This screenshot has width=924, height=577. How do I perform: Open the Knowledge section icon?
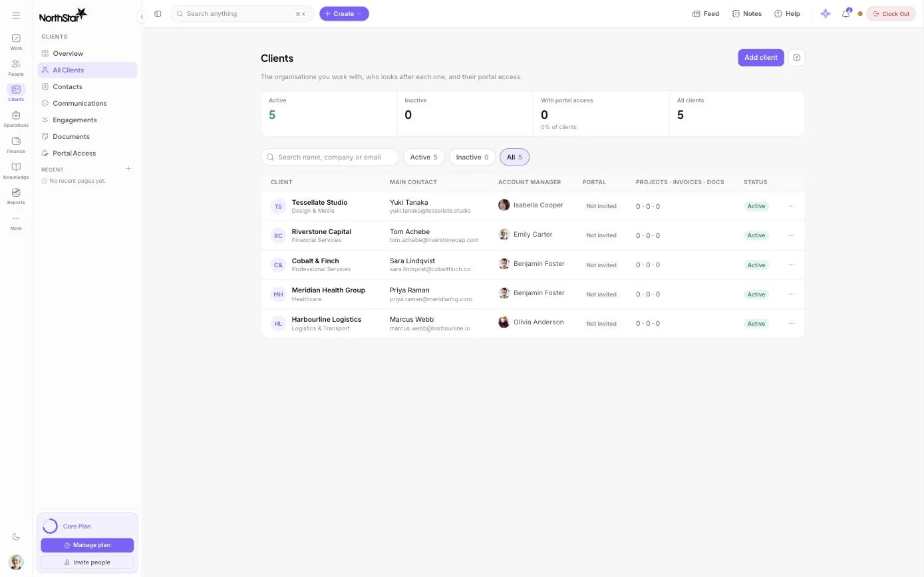[16, 171]
